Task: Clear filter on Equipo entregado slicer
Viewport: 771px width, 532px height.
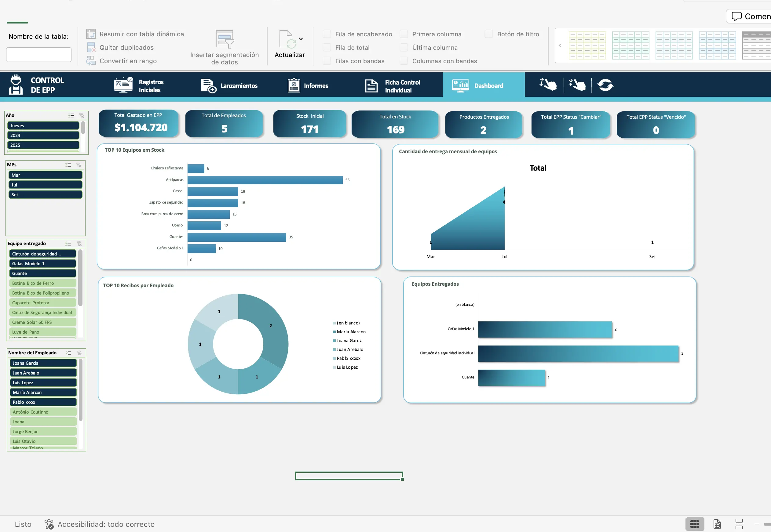Action: [79, 244]
